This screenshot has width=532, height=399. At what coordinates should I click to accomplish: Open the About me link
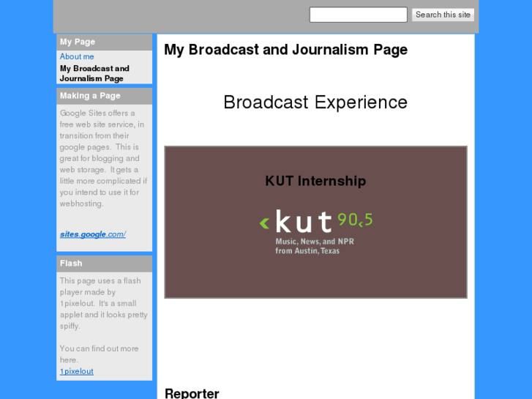[x=77, y=56]
